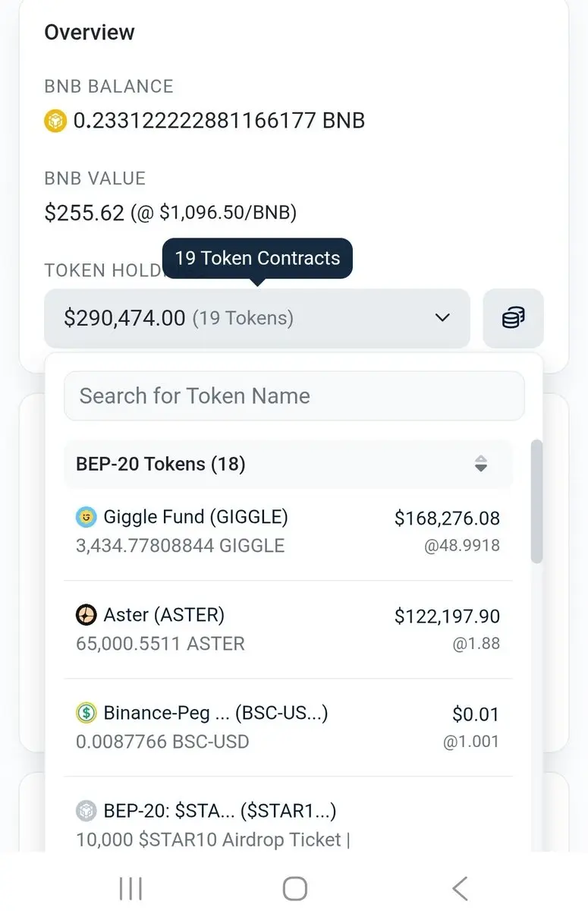Sort BEP-20 Tokens with the sort arrows
Screen dimensions: 588x911
click(x=480, y=464)
